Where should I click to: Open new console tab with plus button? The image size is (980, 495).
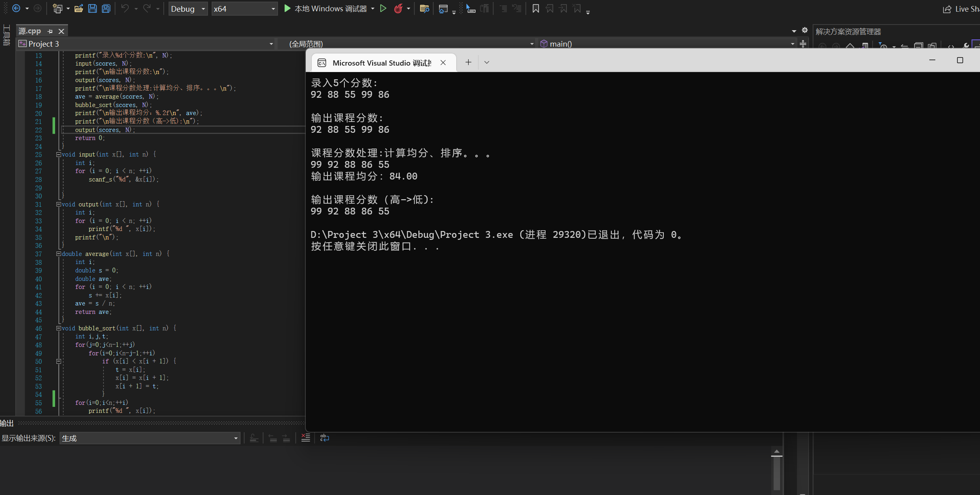(468, 62)
